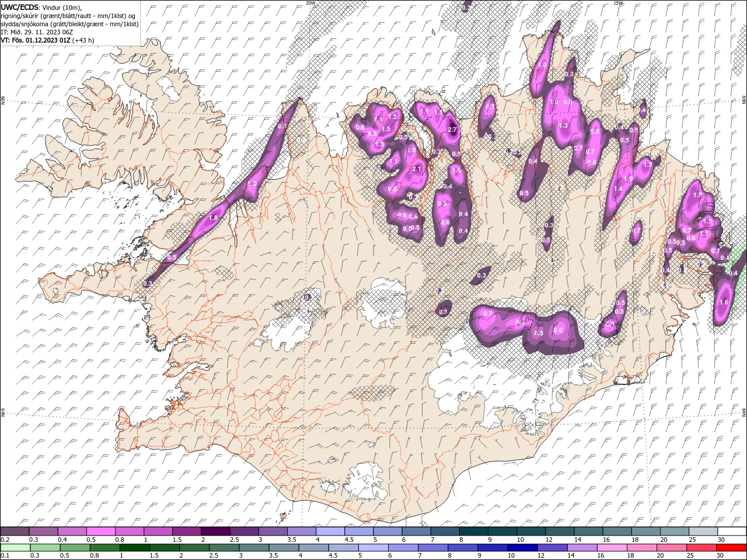Click the 20W longitude label at top edge
This screenshot has width=747, height=560.
[x=310, y=3]
